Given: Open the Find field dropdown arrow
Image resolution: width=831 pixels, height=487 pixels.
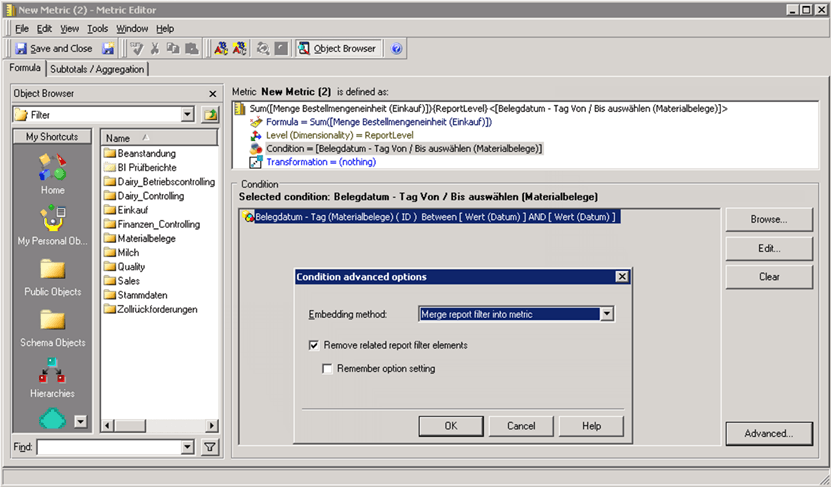Looking at the screenshot, I should point(187,447).
